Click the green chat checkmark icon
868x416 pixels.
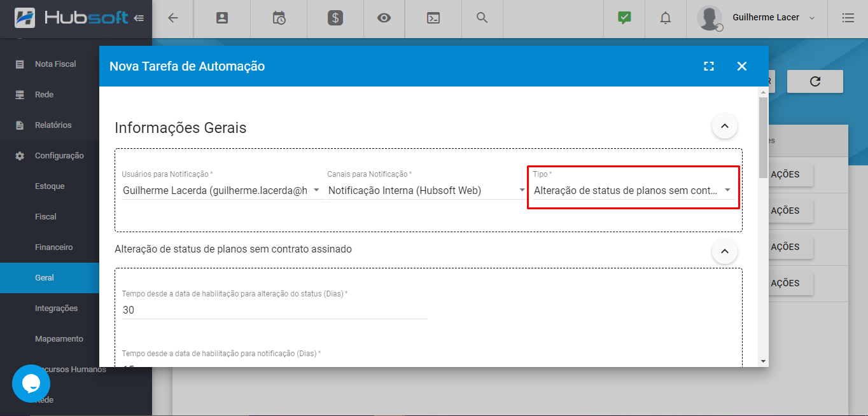point(624,18)
